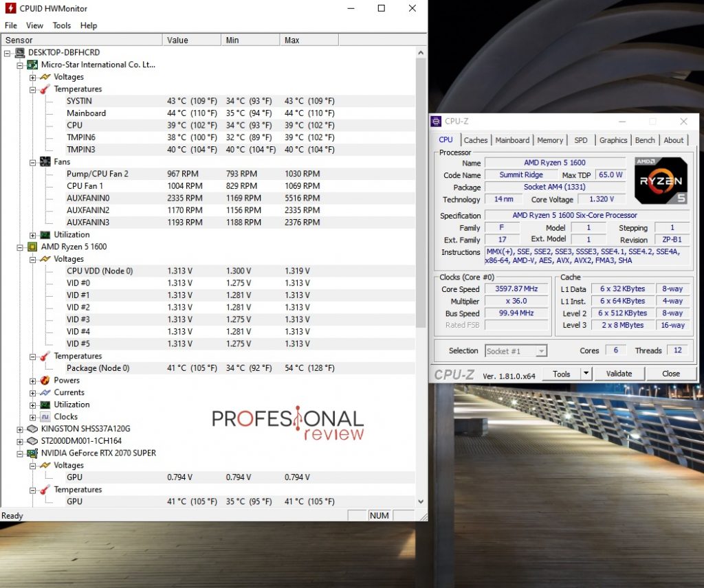The height and width of the screenshot is (588, 704).
Task: Click the HWMonitor vertical scrollbar thumb
Action: 421,193
